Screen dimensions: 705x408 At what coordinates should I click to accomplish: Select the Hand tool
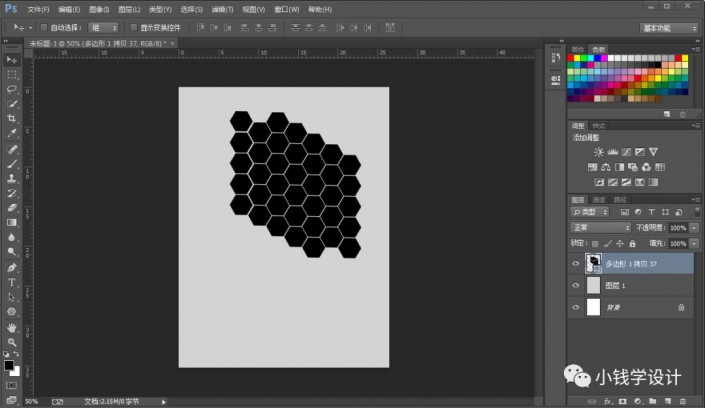(x=12, y=327)
